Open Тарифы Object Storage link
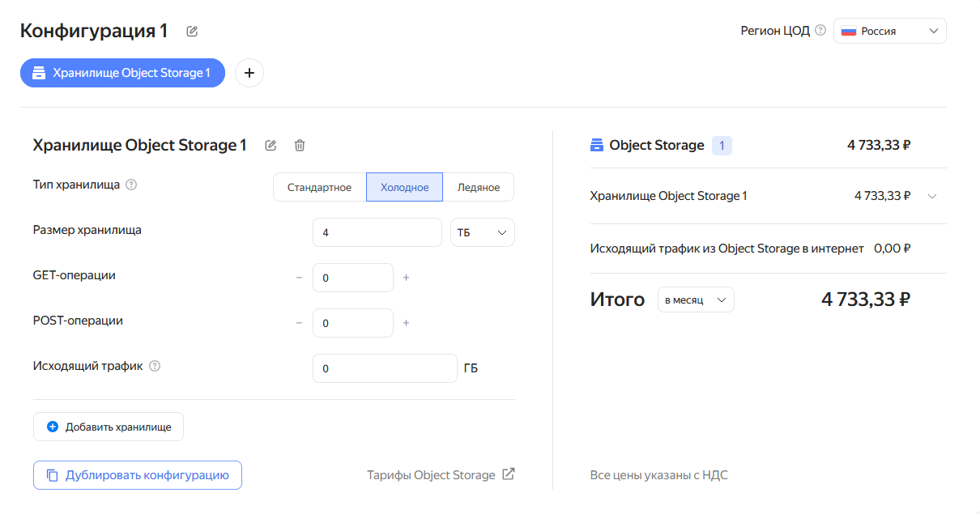 pyautogui.click(x=441, y=475)
